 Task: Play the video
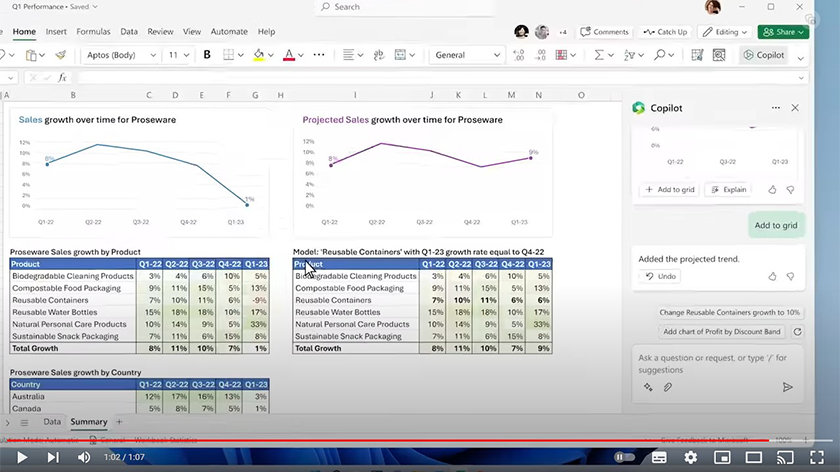(22, 457)
